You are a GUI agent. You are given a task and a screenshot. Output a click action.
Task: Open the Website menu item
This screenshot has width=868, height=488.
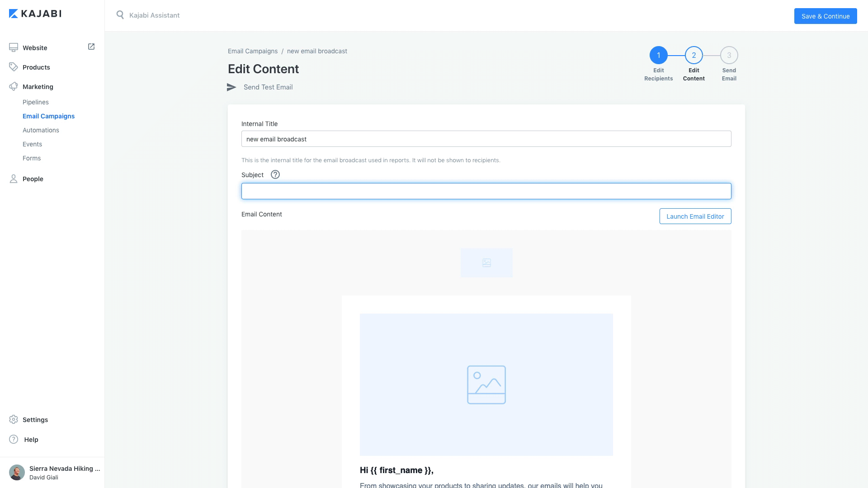tap(35, 47)
